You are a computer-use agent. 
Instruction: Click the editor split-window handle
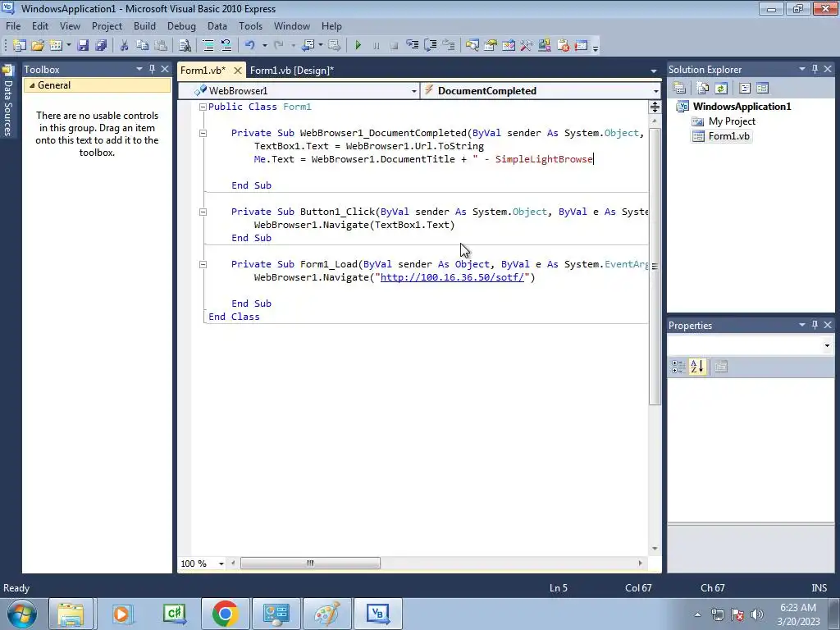click(x=655, y=107)
